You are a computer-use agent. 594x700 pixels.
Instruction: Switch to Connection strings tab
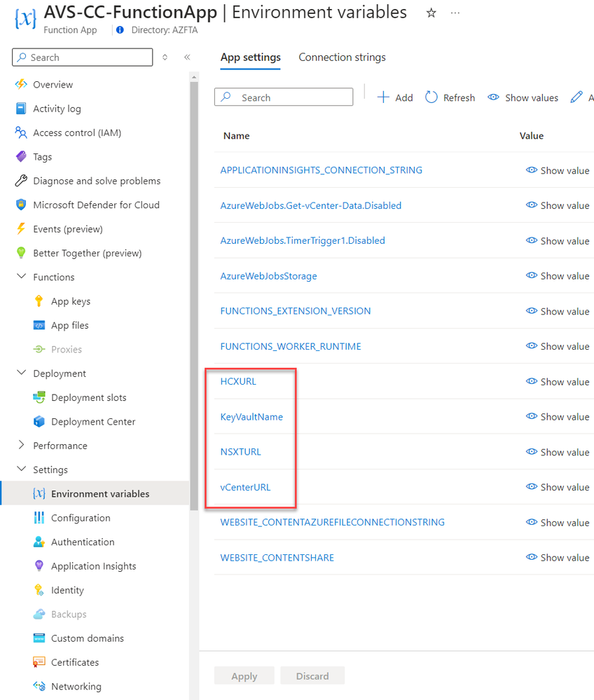[342, 57]
